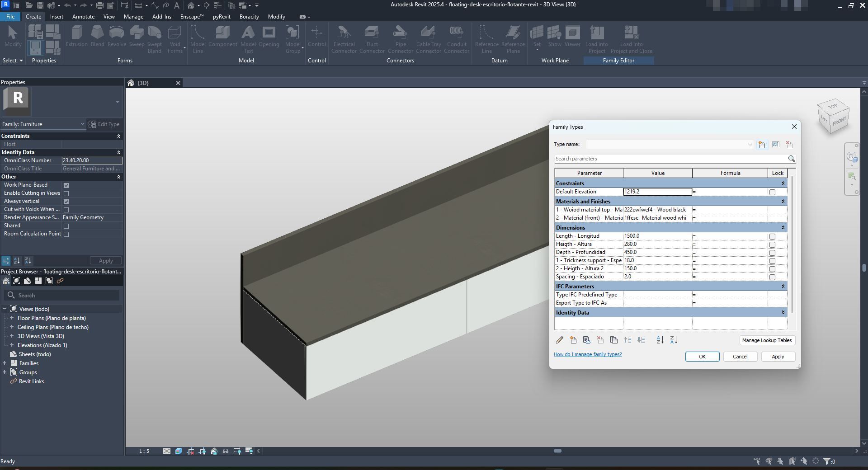
Task: Switch to the Annotate ribbon tab
Action: click(x=84, y=17)
